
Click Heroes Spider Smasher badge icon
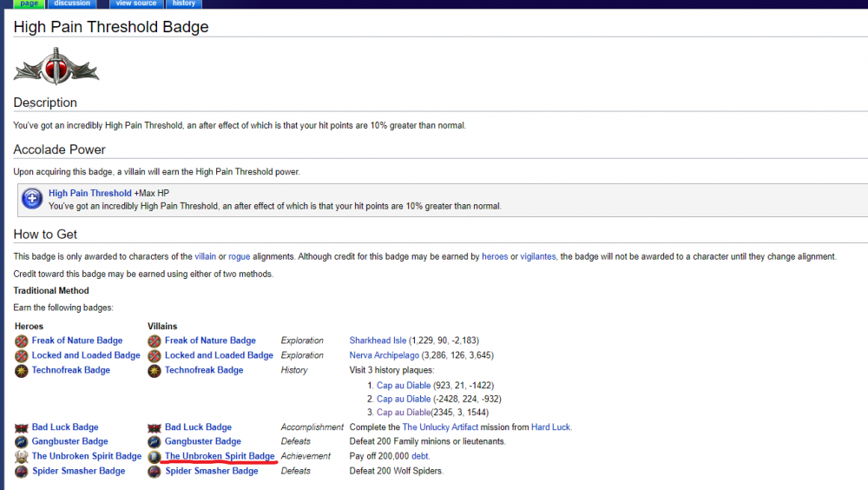22,471
